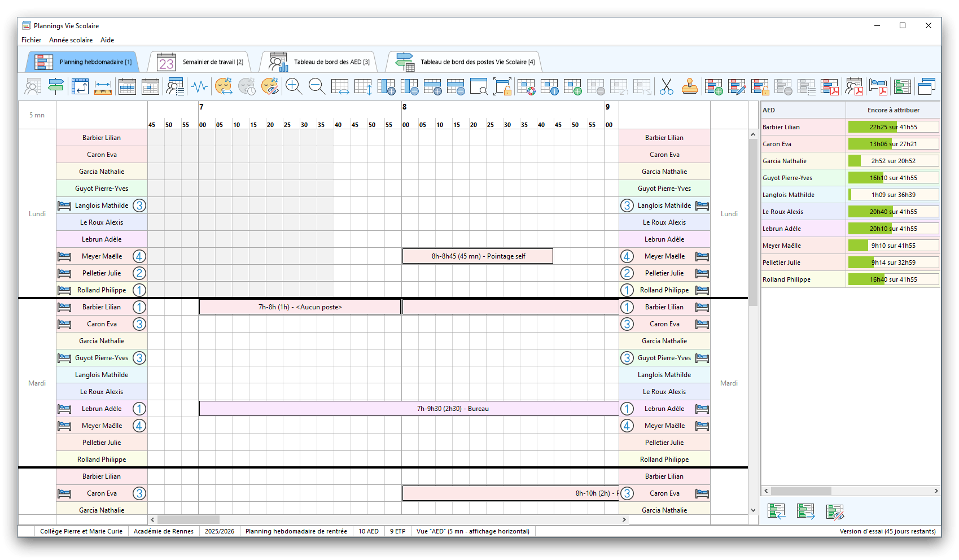Open the Fichier menu
The image size is (959, 560).
[x=31, y=40]
